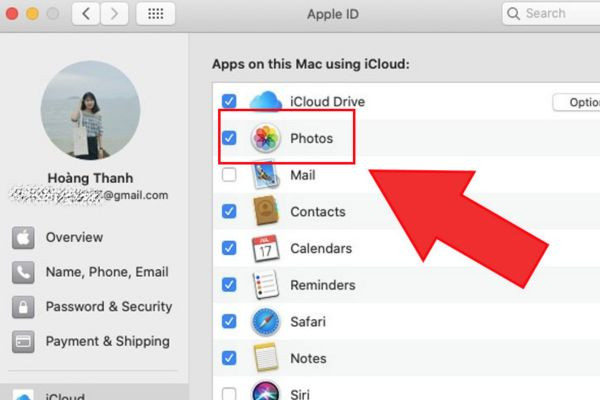600x400 pixels.
Task: Click the Reminders list icon
Action: (266, 285)
